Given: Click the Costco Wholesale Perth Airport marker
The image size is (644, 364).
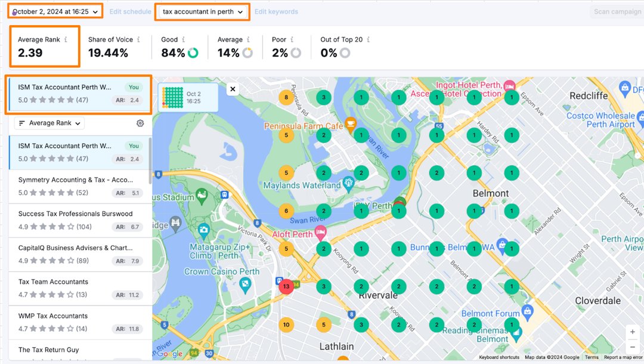Looking at the screenshot, I should pos(640,118).
